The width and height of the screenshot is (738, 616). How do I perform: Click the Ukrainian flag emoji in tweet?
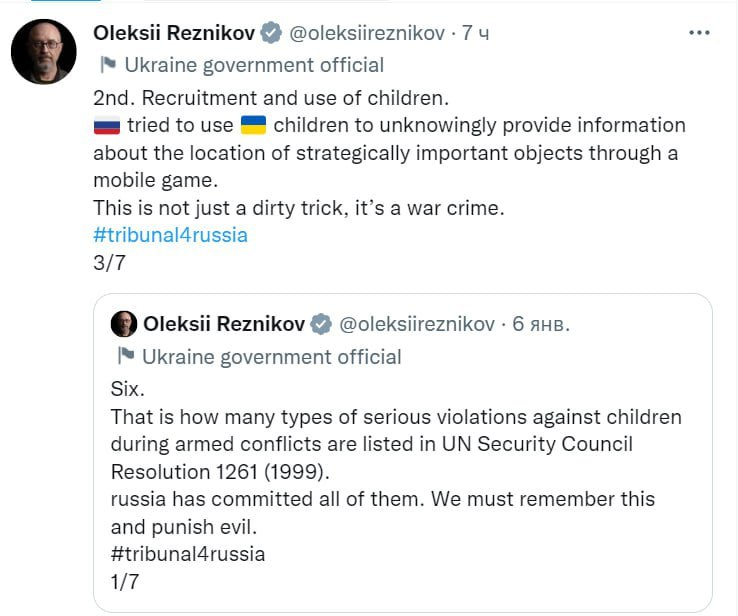pyautogui.click(x=254, y=126)
